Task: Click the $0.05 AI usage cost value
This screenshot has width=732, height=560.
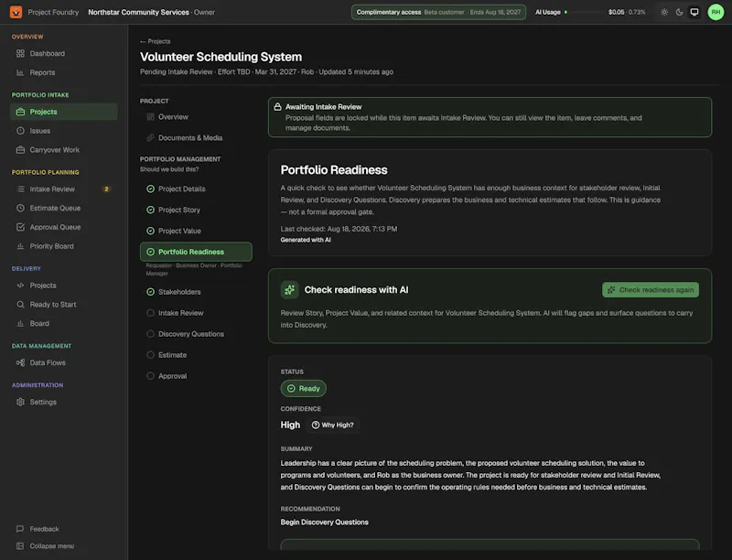Action: (616, 12)
